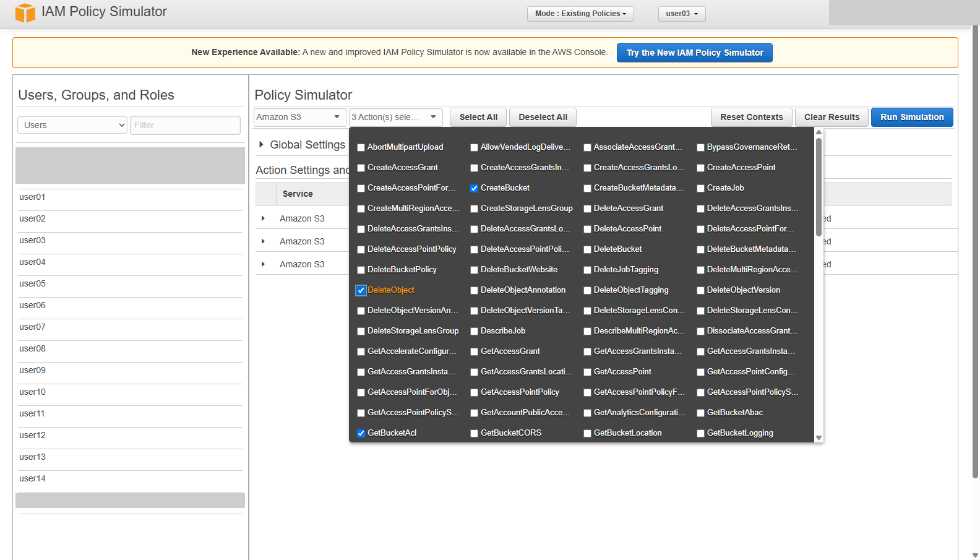980x560 pixels.
Task: Uncheck the CreateBucket action
Action: (475, 189)
